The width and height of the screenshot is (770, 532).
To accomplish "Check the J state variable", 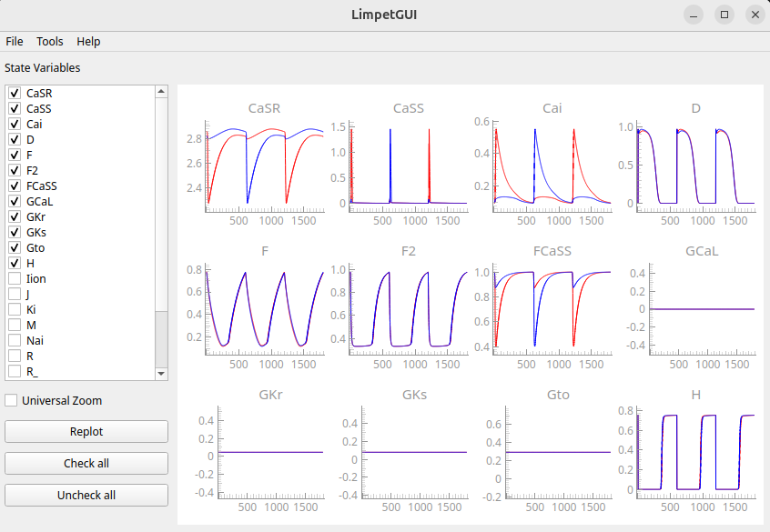I will [x=13, y=294].
